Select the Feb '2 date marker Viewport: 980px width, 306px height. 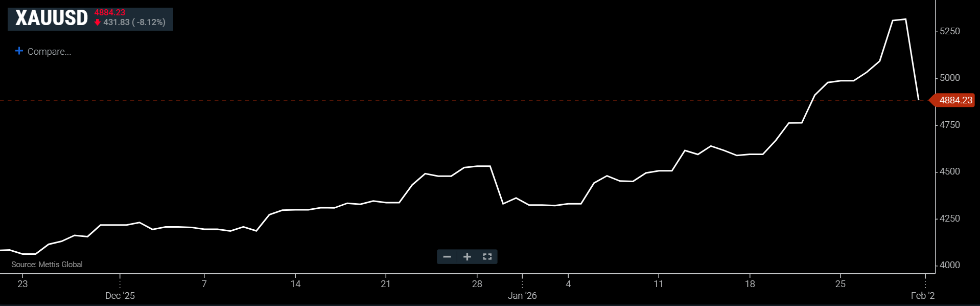click(922, 296)
